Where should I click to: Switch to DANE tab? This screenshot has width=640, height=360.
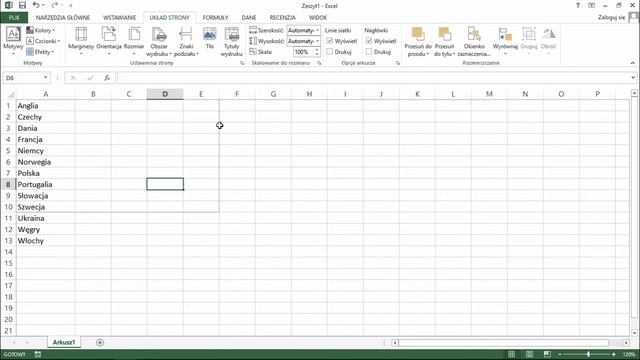pos(249,18)
